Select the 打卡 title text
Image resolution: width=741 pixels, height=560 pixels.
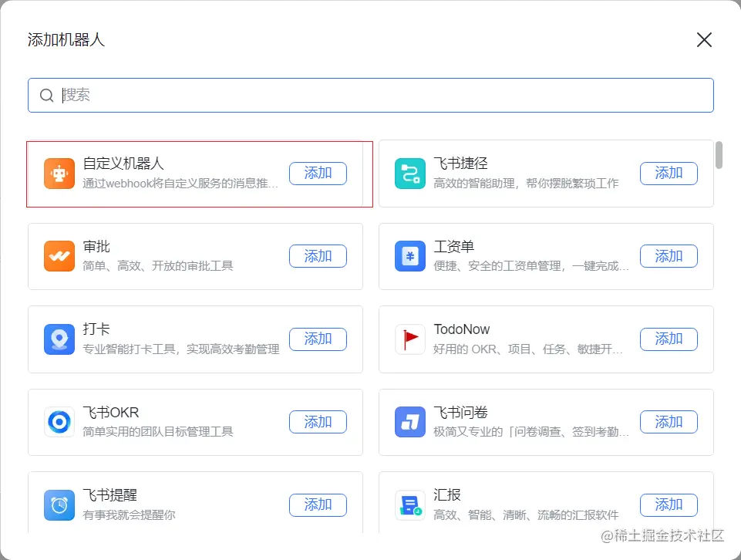[x=96, y=329]
